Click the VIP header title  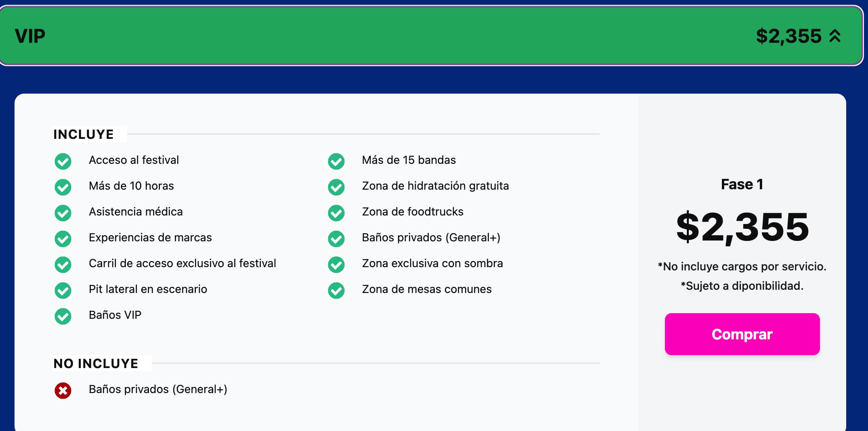pyautogui.click(x=30, y=36)
